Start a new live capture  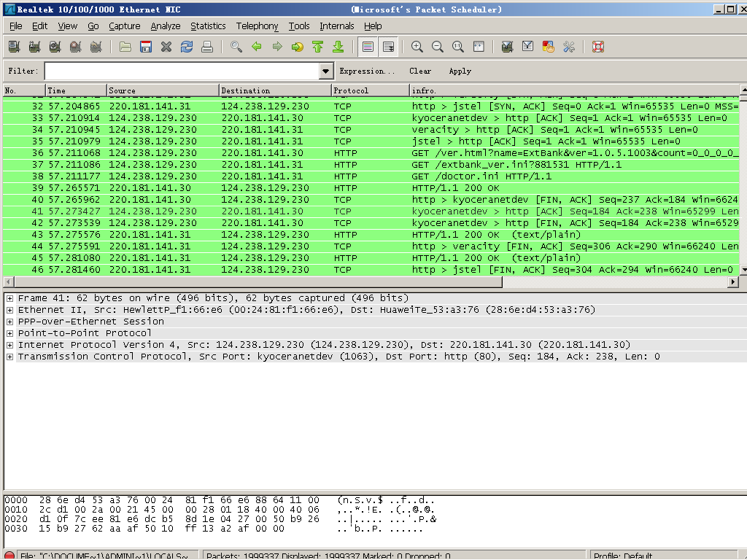(55, 47)
